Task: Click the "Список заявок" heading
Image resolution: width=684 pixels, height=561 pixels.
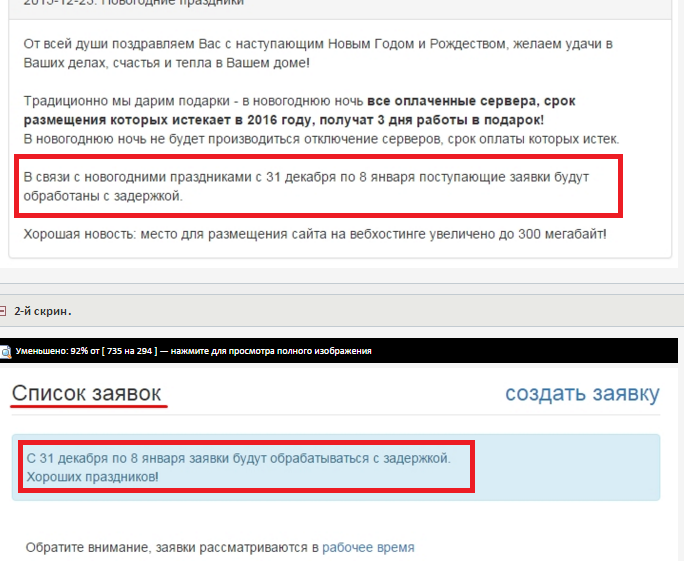Action: 86,393
